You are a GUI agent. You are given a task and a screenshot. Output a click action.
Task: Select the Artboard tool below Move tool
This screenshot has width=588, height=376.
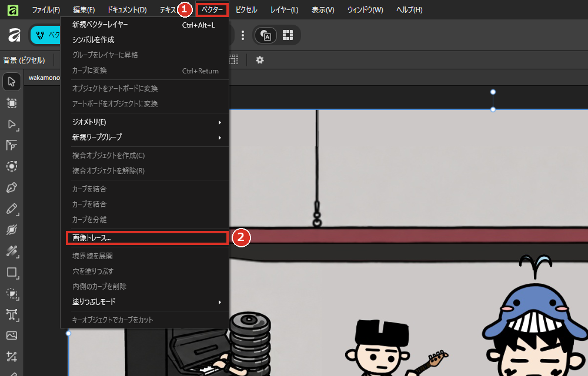point(12,103)
